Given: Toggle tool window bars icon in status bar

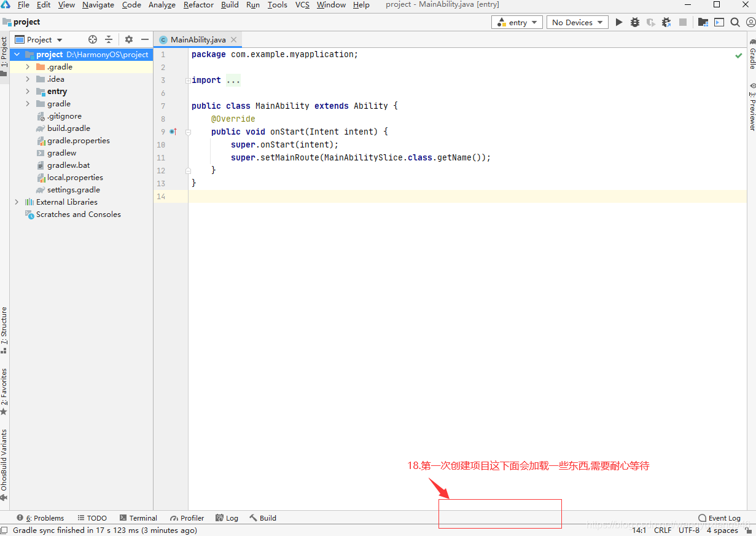Looking at the screenshot, I should 5,530.
